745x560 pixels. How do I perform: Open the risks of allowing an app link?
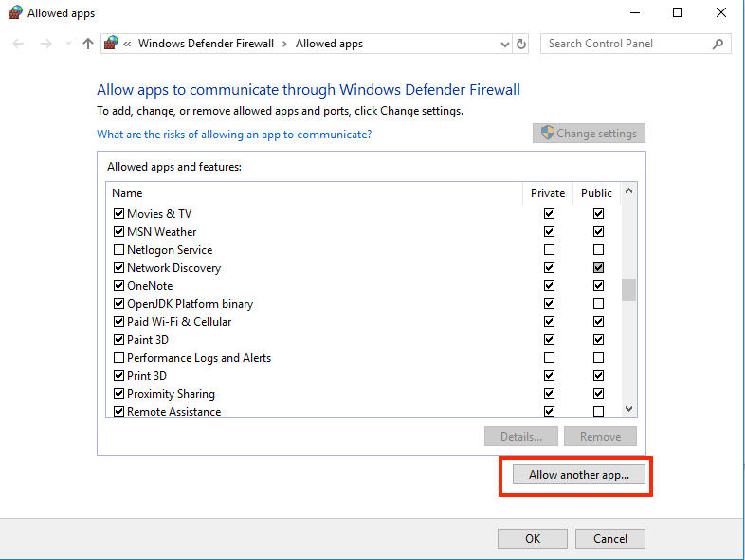[x=234, y=135]
